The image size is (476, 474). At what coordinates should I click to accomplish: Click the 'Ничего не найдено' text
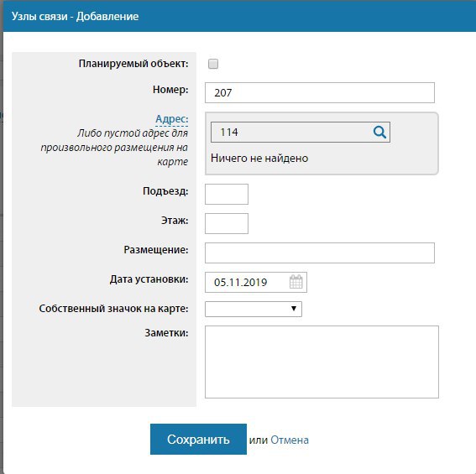259,158
